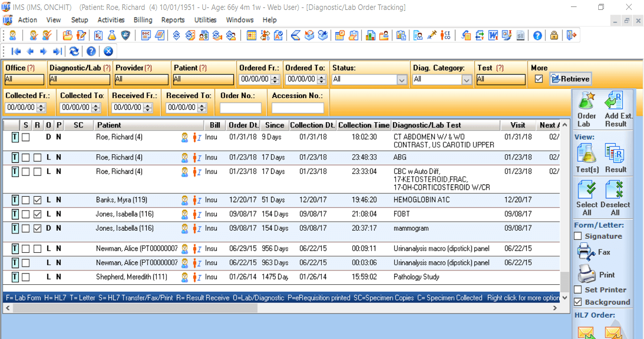Open the Test(s) view
The image size is (644, 339).
pyautogui.click(x=586, y=154)
